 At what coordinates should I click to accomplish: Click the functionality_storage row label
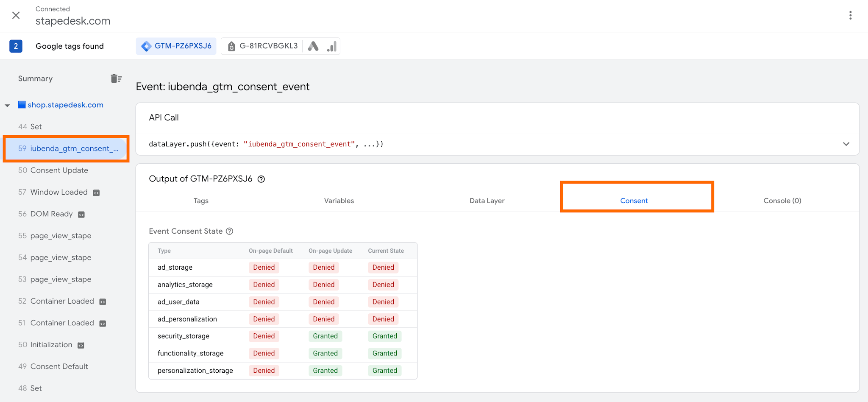point(191,353)
